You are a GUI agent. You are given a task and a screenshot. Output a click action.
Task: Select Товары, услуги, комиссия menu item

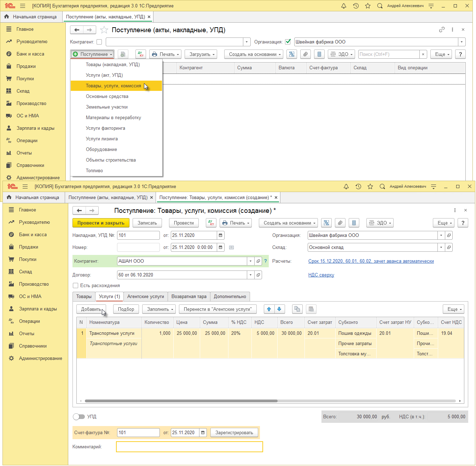(x=116, y=86)
